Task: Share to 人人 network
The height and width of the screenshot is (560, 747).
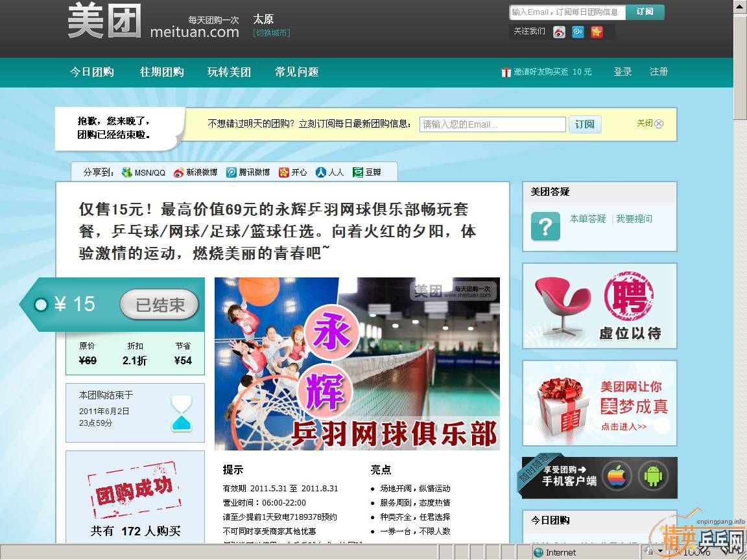Action: click(x=329, y=172)
